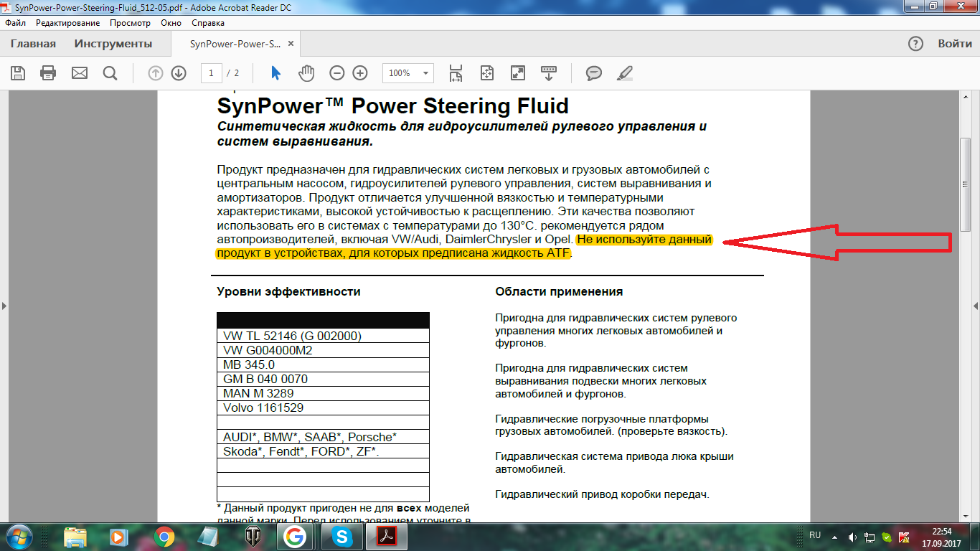The width and height of the screenshot is (980, 551).
Task: Switch the RU input language indicator
Action: pos(815,536)
